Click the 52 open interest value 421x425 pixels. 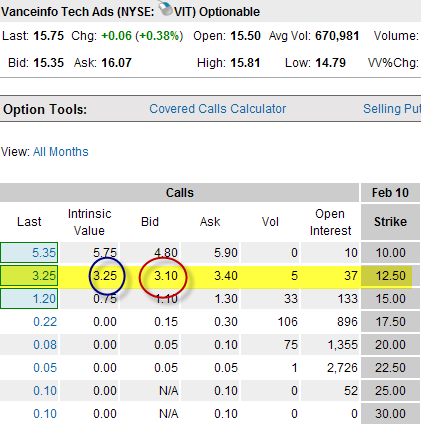pyautogui.click(x=351, y=391)
